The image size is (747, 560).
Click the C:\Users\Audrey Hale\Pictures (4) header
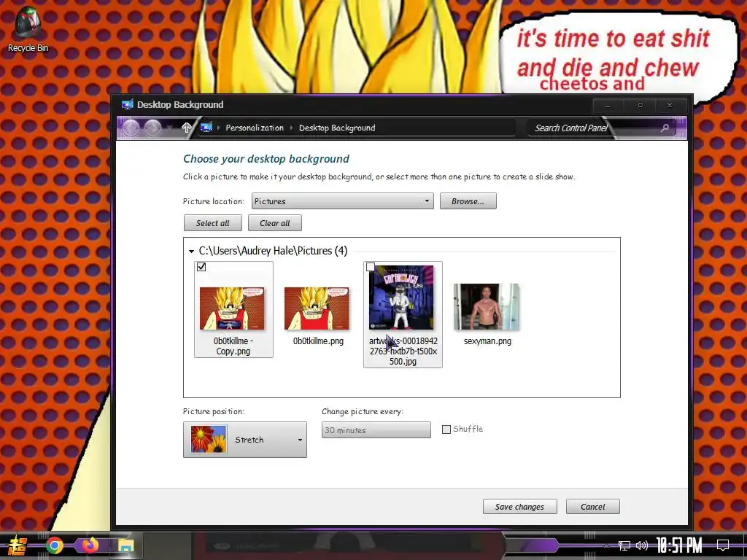click(x=273, y=251)
